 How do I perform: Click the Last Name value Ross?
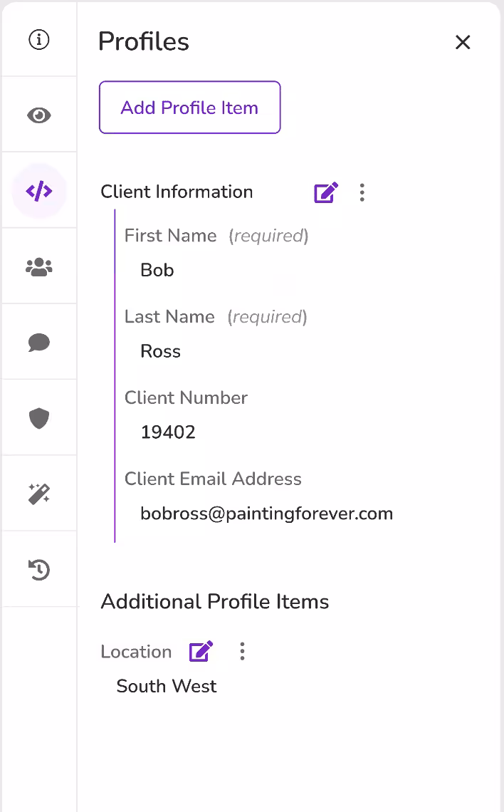pos(160,352)
